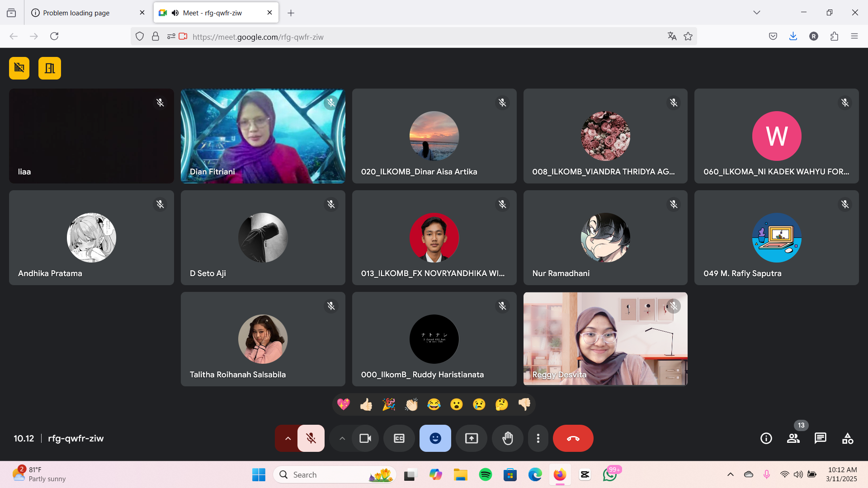Unmute the microphone
This screenshot has width=868, height=488.
pyautogui.click(x=311, y=438)
